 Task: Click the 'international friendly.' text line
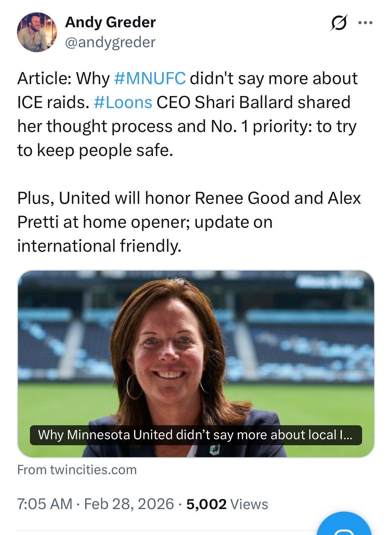99,246
